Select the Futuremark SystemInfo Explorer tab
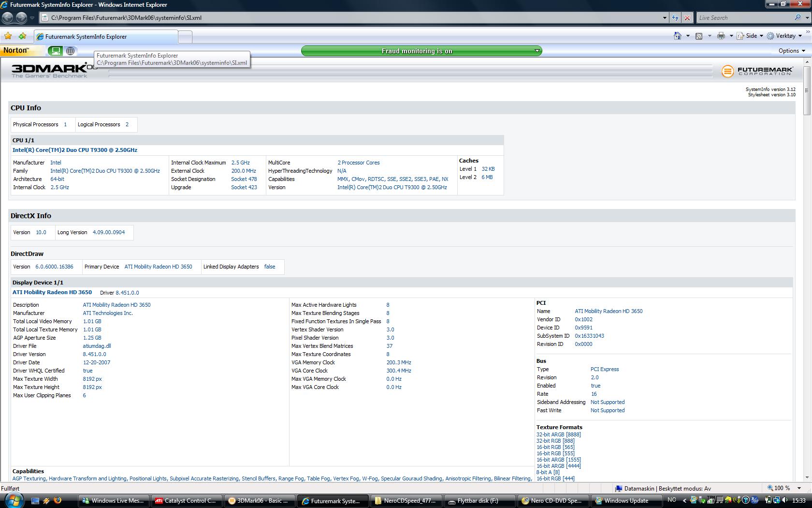Viewport: 812px width, 508px height. point(106,37)
